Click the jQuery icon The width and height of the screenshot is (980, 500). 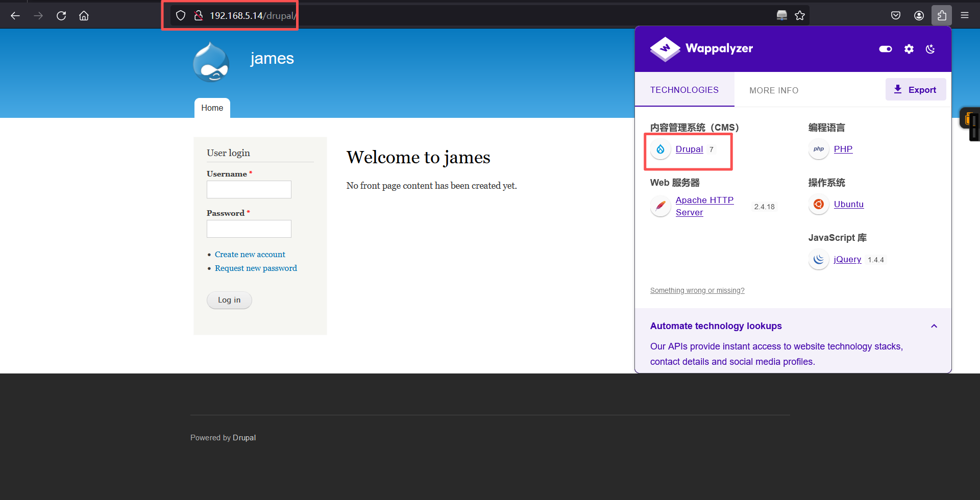coord(819,259)
